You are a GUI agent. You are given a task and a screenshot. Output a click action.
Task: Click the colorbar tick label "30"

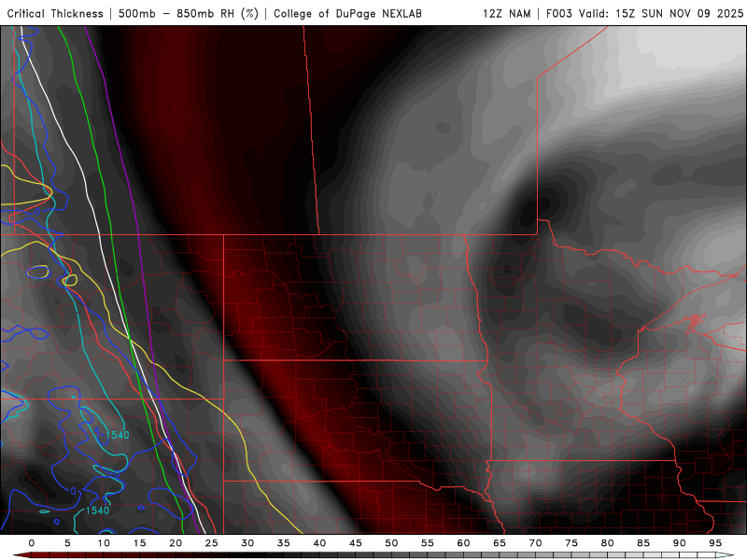coord(247,543)
